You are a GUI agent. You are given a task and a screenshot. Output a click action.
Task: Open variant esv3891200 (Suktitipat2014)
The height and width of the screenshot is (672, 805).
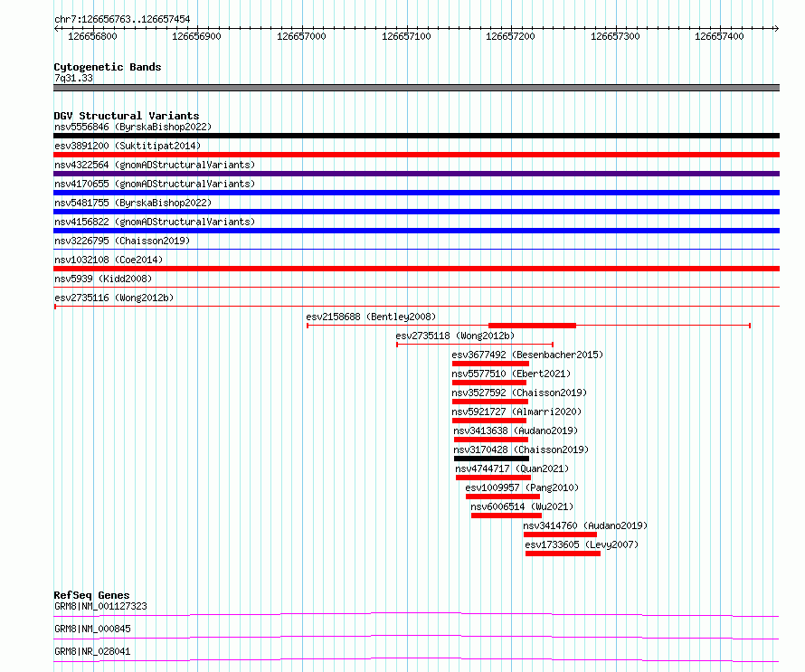(128, 146)
